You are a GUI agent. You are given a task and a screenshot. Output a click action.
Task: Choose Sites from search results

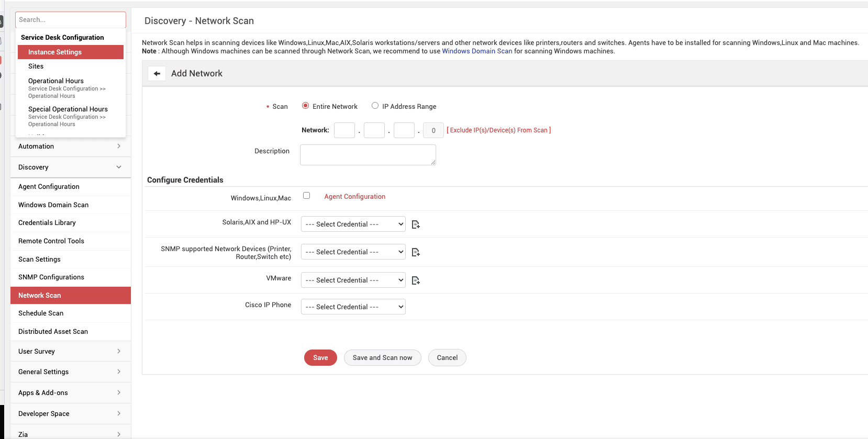(71, 66)
